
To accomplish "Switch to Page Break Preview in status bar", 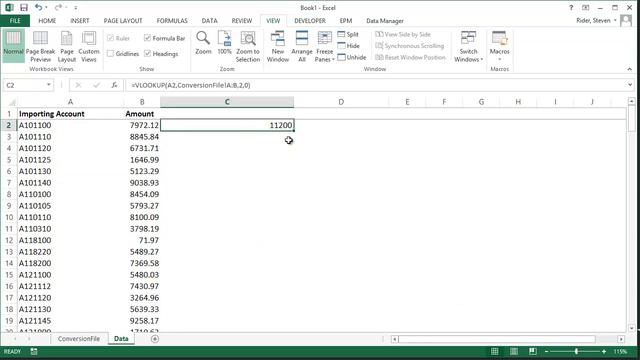I will click(x=533, y=351).
